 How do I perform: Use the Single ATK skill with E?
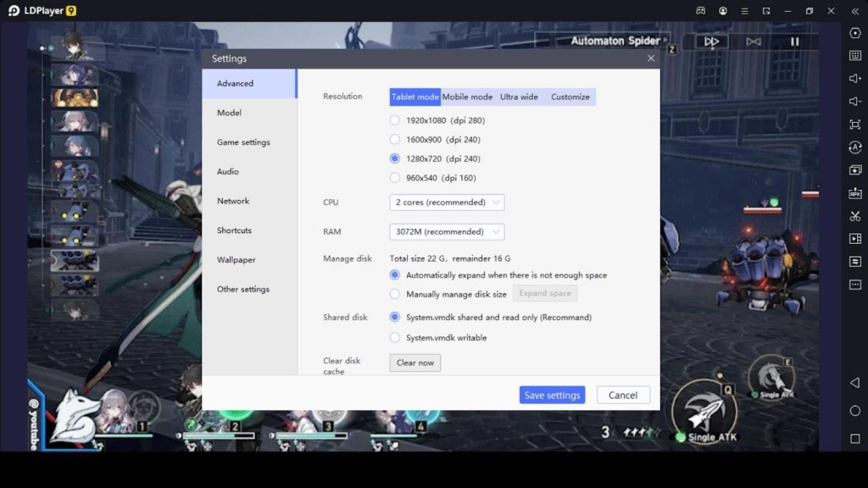(x=771, y=378)
